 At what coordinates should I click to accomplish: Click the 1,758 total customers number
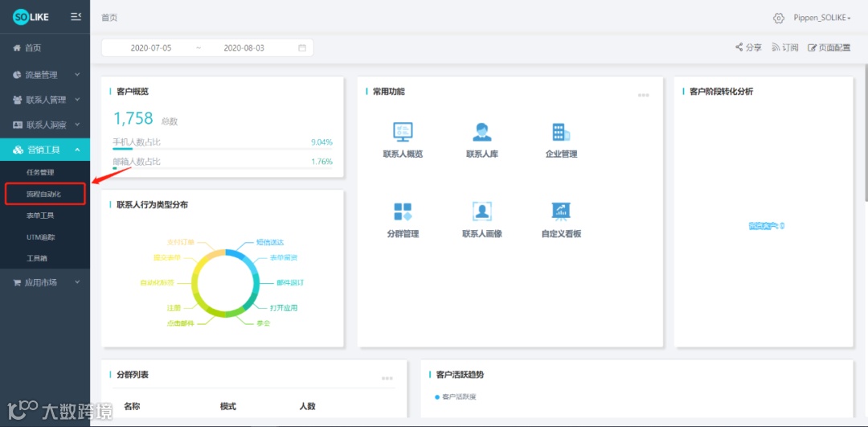[x=133, y=118]
